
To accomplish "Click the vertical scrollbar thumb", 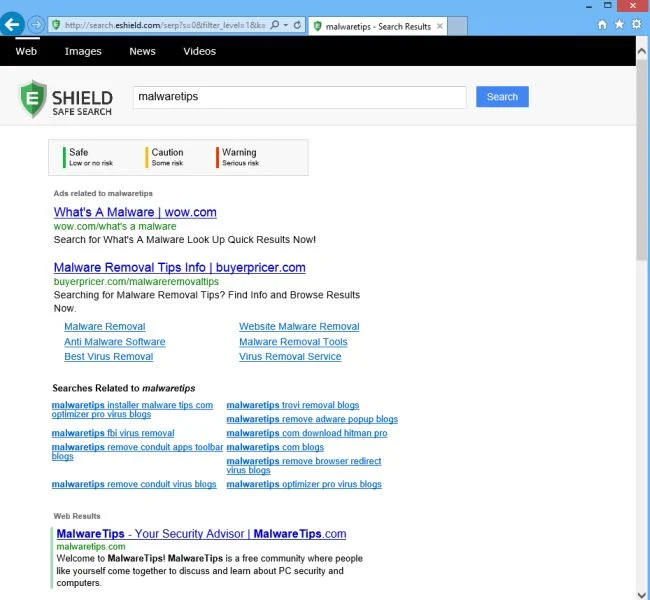I will (641, 160).
